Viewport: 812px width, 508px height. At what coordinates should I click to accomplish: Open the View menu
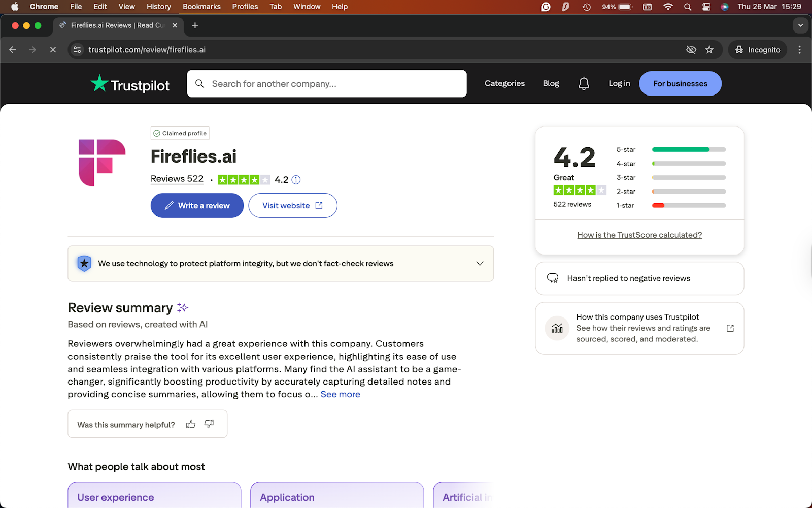pos(126,7)
